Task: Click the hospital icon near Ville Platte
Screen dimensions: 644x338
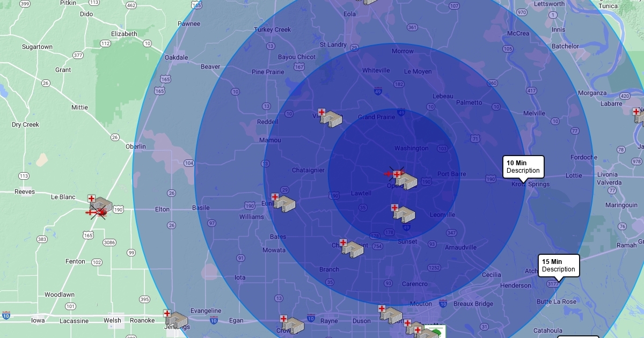Action: 330,118
